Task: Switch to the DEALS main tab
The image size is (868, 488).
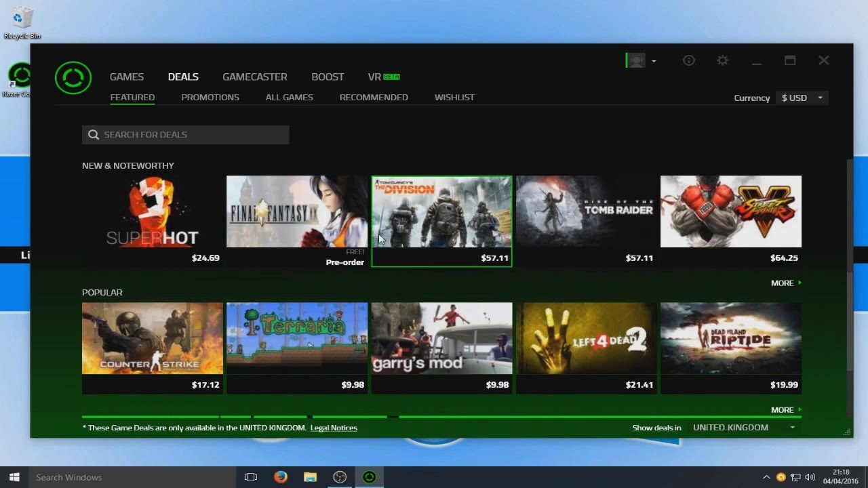Action: click(x=183, y=77)
